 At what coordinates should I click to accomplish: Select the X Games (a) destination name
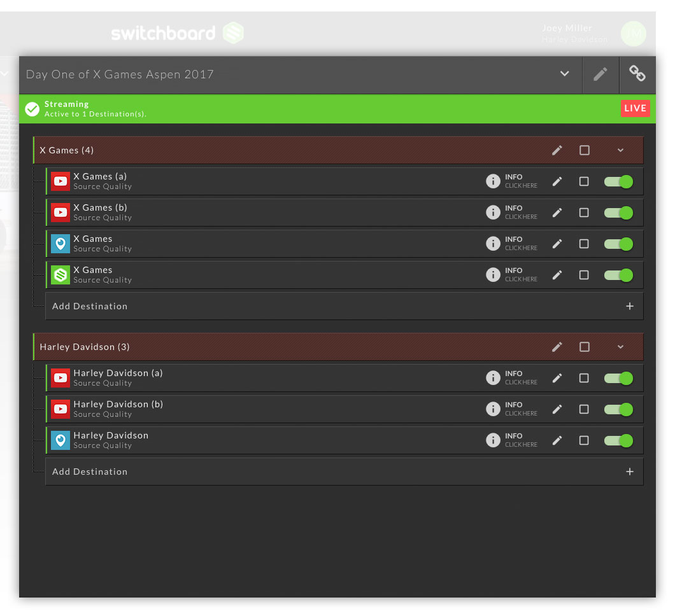click(x=100, y=176)
